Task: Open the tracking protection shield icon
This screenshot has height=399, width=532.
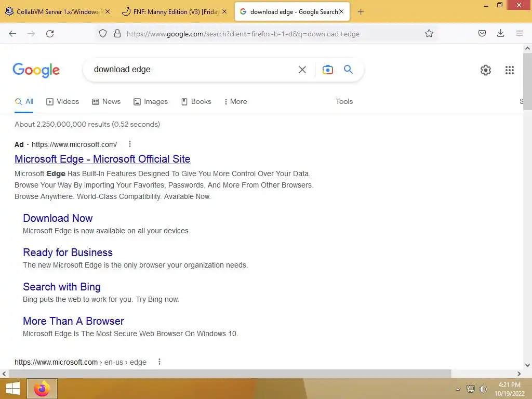Action: [x=103, y=33]
